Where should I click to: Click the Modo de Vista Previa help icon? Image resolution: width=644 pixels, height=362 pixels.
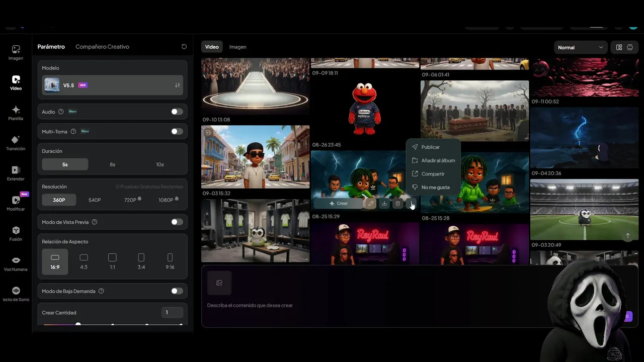tap(95, 222)
